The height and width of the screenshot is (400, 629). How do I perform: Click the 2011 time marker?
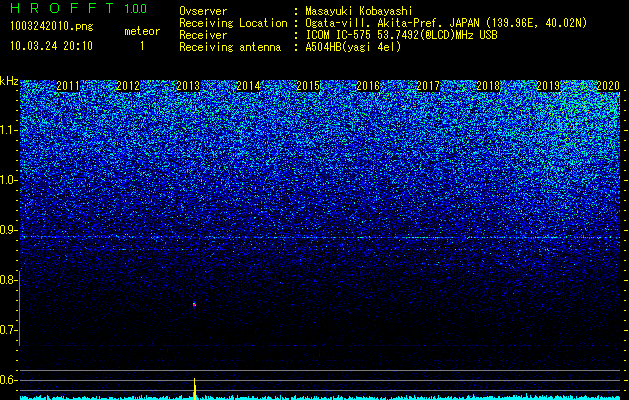click(68, 86)
